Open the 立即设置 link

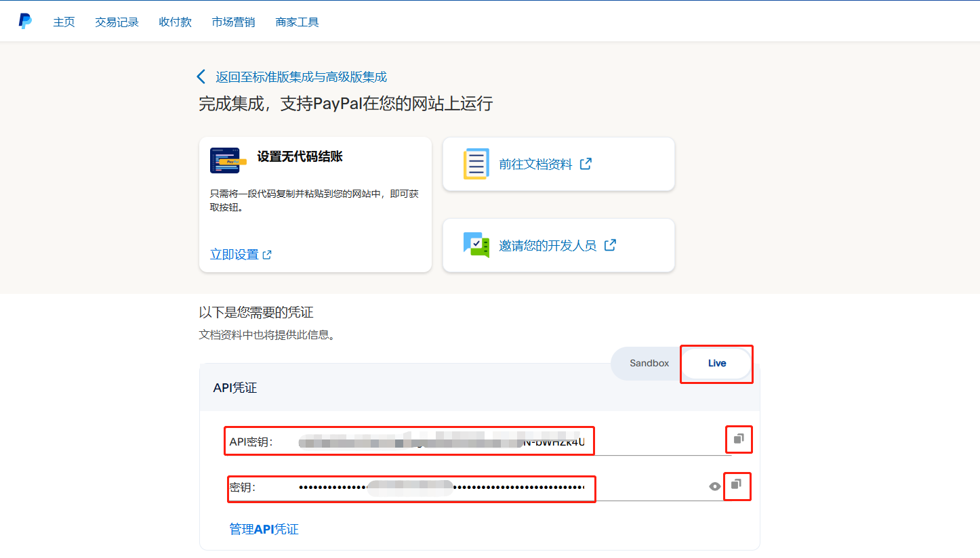pos(234,255)
